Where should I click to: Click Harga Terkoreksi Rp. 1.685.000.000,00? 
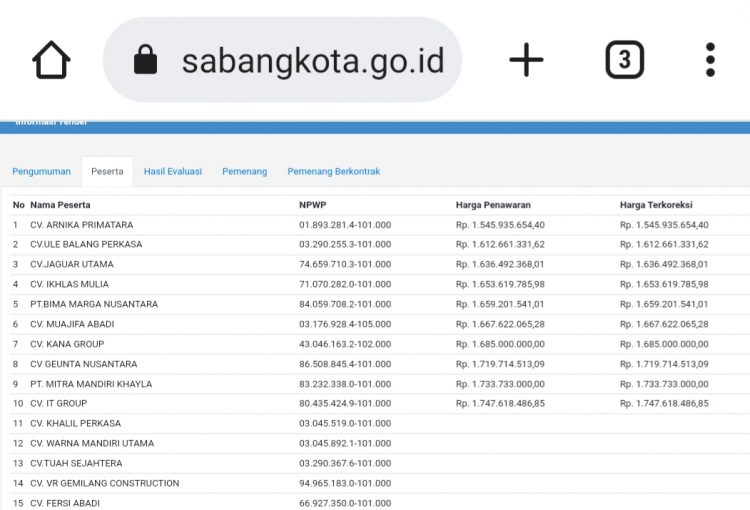coord(664,344)
